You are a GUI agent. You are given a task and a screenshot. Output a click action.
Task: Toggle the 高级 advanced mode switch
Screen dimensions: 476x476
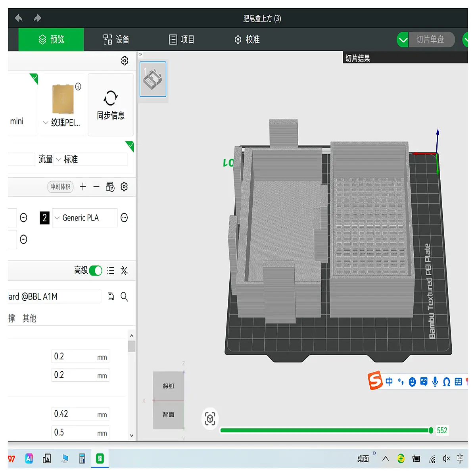pos(96,271)
